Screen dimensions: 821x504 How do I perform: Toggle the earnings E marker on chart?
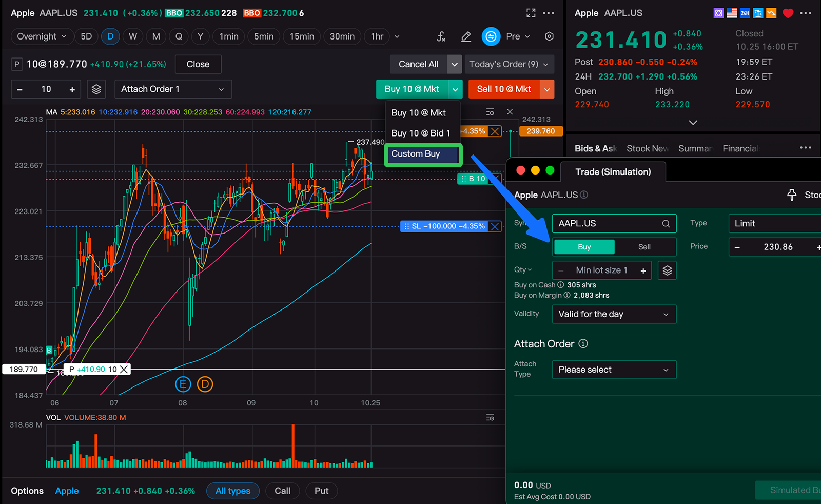tap(183, 384)
